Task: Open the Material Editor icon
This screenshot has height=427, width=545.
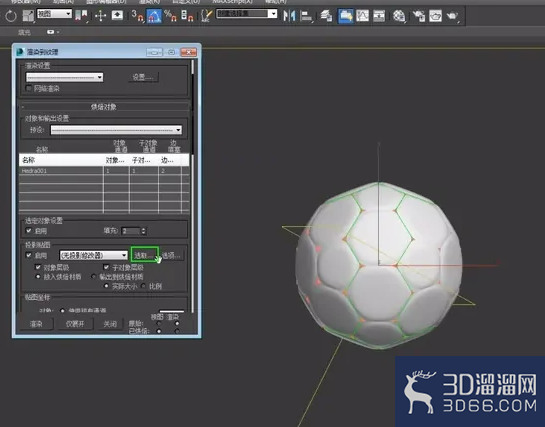Action: click(x=399, y=16)
